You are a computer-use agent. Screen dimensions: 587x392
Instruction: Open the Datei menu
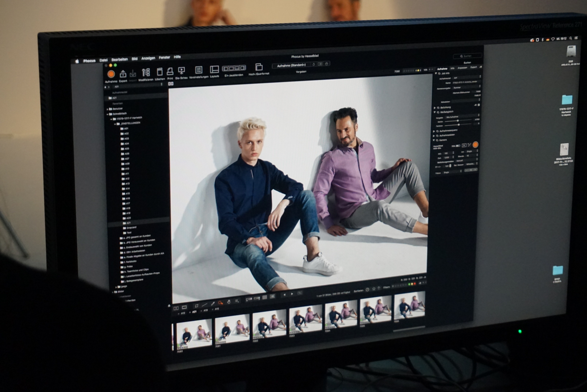click(x=104, y=60)
